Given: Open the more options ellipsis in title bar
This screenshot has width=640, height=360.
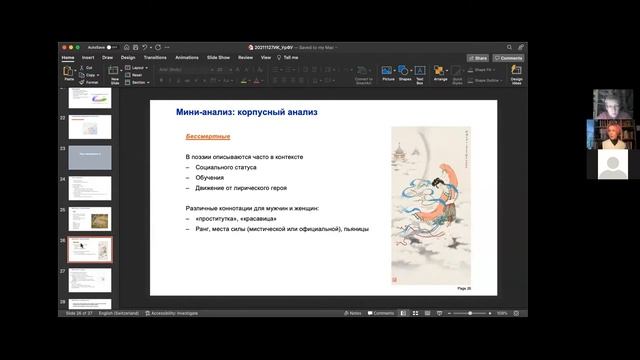Looking at the screenshot, I should pyautogui.click(x=167, y=47).
